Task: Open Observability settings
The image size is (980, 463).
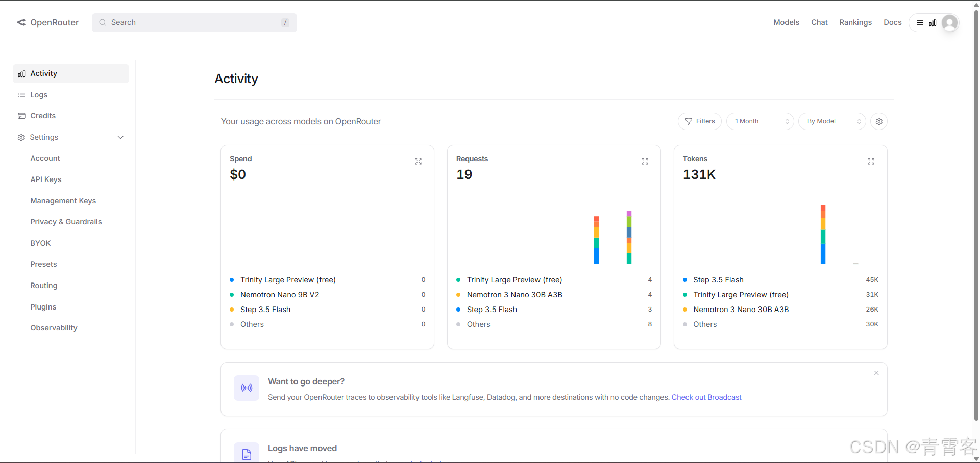Action: pos(54,328)
